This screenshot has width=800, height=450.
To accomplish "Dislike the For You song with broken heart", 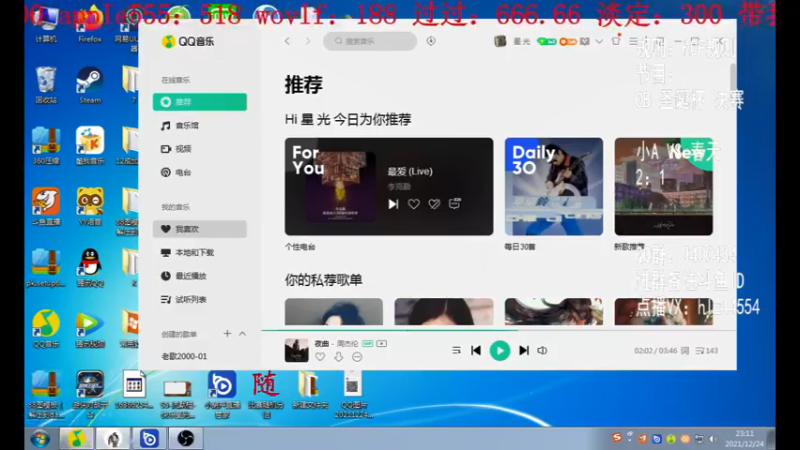I will tap(434, 204).
